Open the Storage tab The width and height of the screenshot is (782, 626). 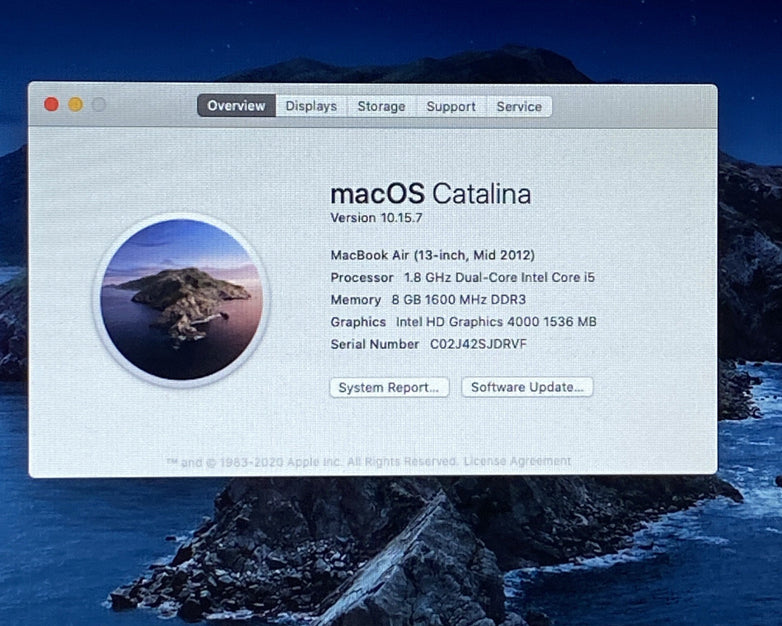tap(381, 106)
